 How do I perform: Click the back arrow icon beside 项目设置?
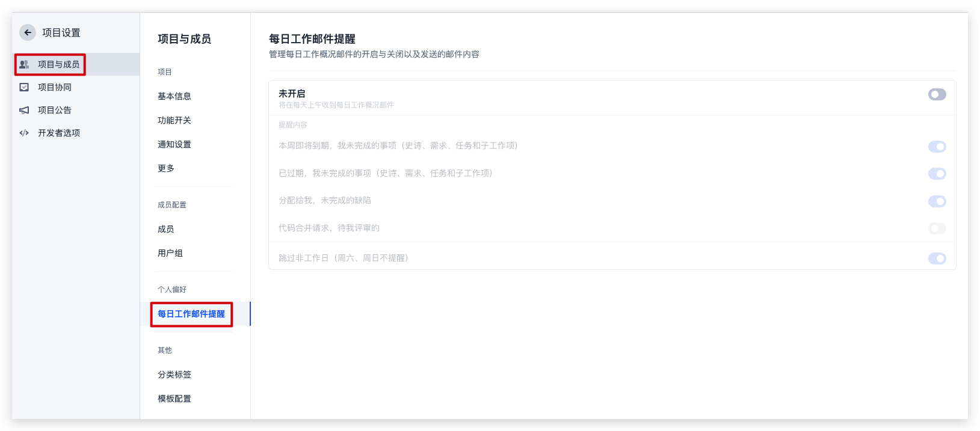tap(28, 32)
